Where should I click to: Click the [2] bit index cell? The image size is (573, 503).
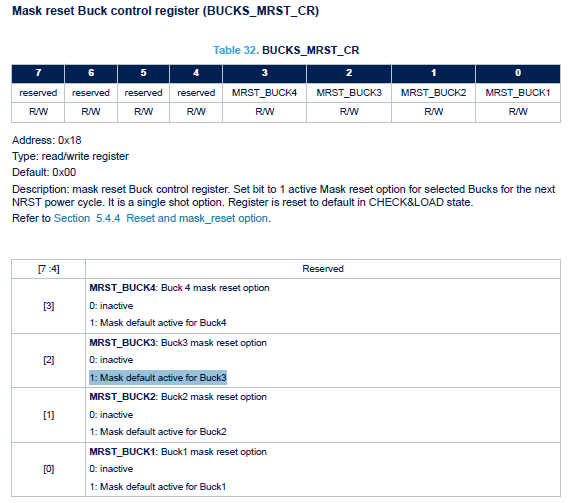49,360
